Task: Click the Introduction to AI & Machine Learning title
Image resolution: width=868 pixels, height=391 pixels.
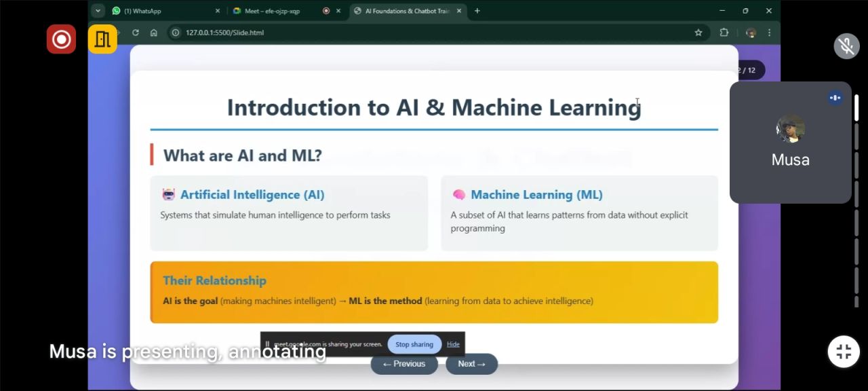Action: click(x=434, y=107)
